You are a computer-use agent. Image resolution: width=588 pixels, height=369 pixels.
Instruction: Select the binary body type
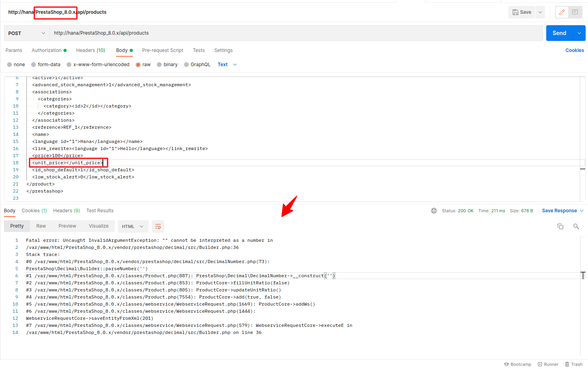(x=167, y=64)
